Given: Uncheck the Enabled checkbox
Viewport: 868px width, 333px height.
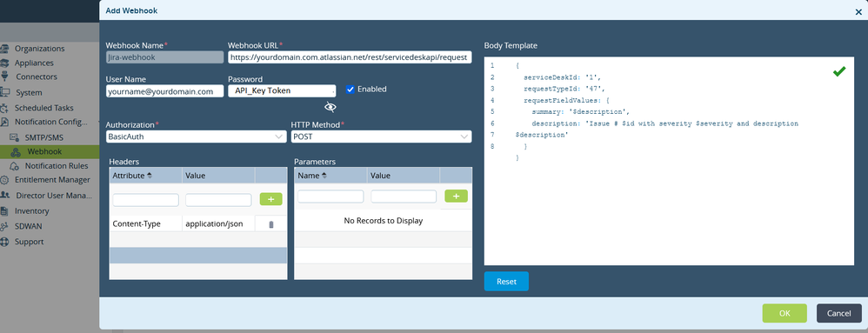Looking at the screenshot, I should pyautogui.click(x=350, y=89).
